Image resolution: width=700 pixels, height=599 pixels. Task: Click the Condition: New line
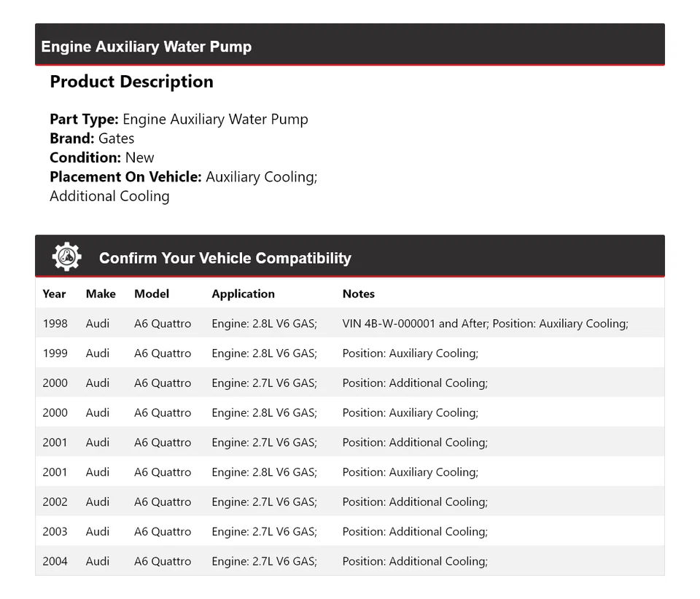click(102, 157)
